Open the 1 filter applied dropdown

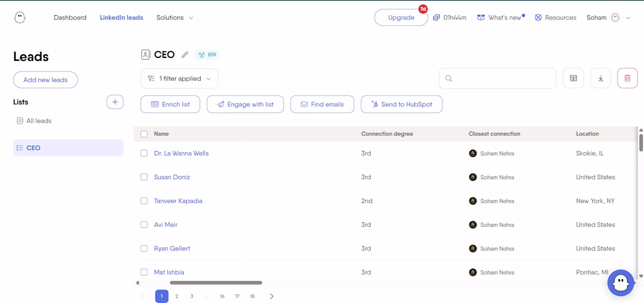click(x=180, y=78)
